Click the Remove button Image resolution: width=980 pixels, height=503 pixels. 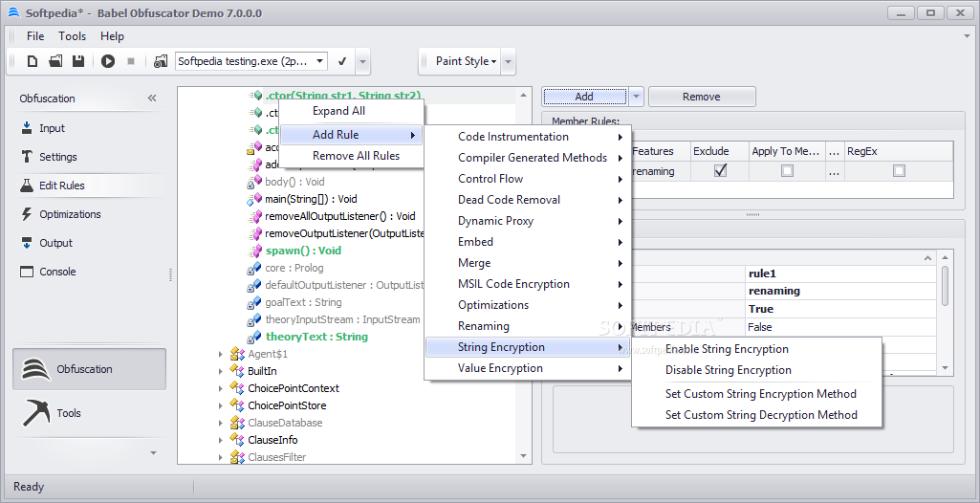point(702,97)
